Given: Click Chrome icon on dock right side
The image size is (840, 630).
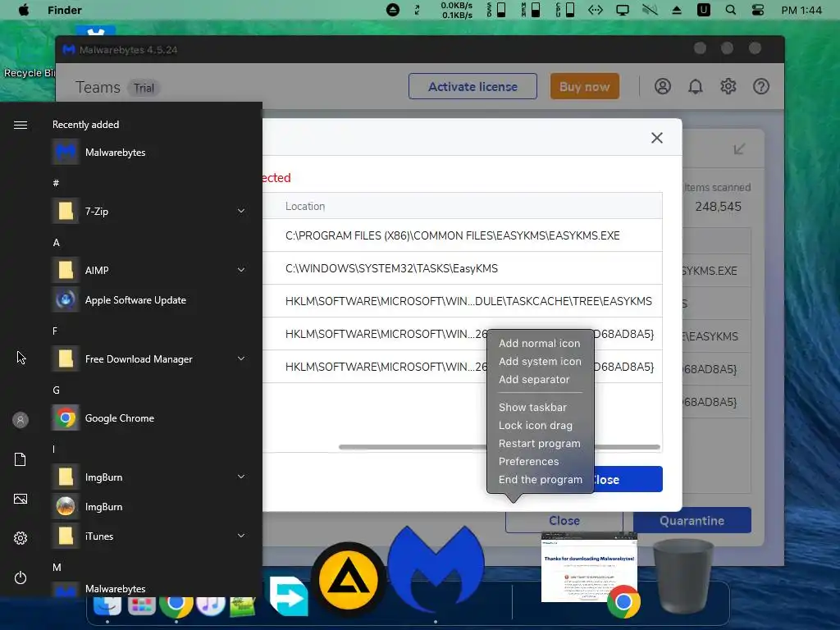Looking at the screenshot, I should pos(623,602).
